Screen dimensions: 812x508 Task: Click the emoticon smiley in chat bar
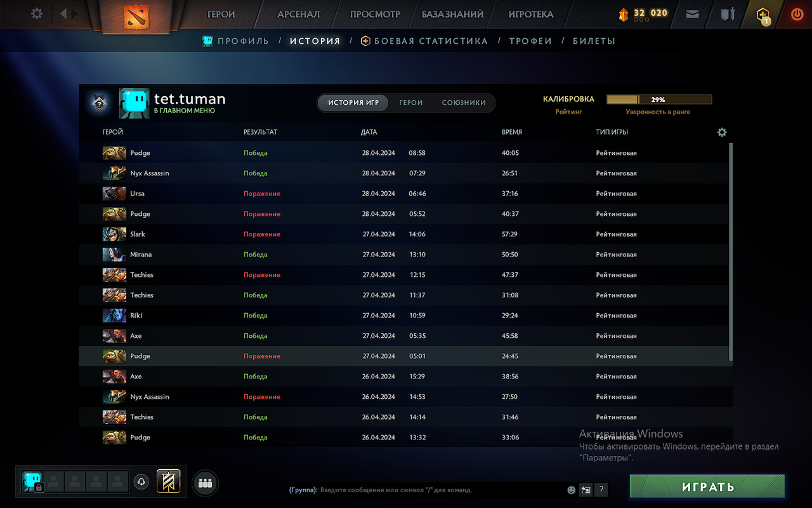click(572, 490)
